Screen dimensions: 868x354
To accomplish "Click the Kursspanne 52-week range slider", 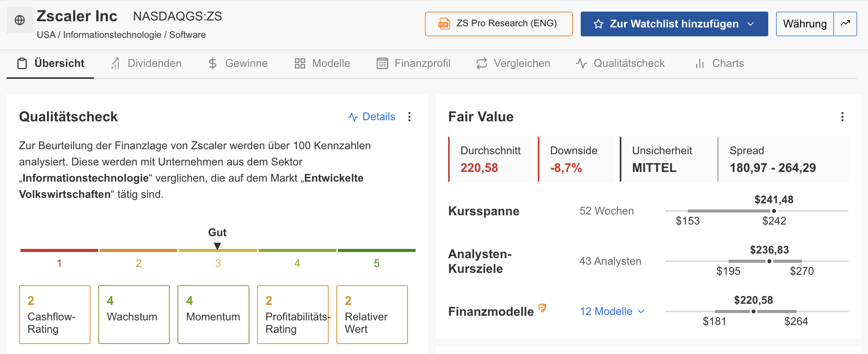I will click(x=757, y=211).
